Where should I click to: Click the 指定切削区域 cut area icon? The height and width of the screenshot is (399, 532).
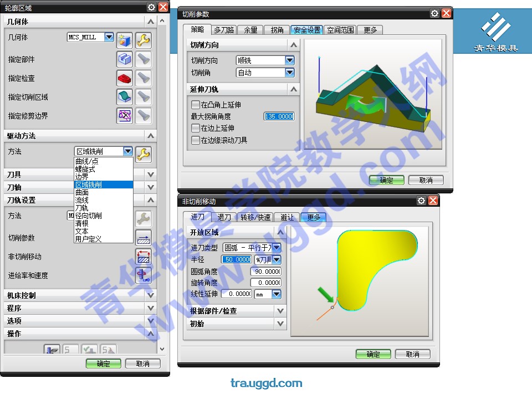pos(124,97)
